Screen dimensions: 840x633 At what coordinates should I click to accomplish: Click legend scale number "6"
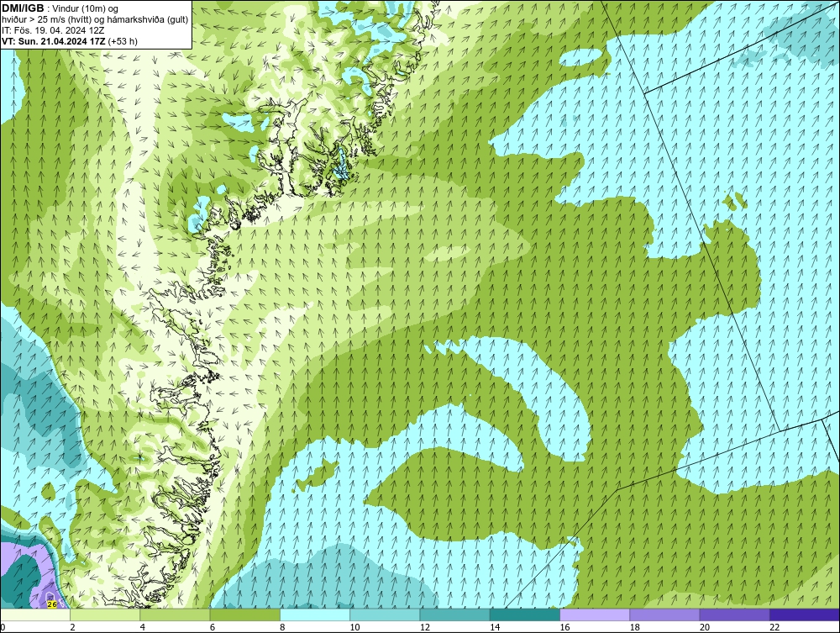[213, 628]
